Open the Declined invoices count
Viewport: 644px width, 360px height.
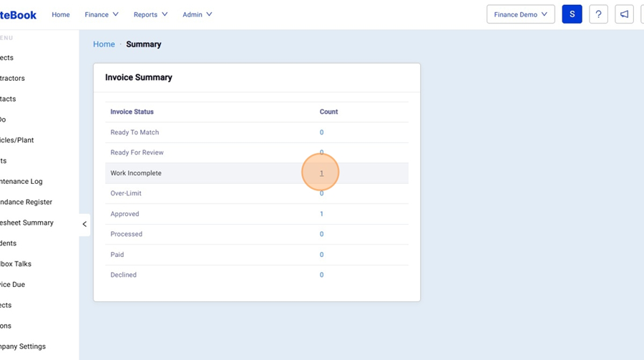click(321, 275)
